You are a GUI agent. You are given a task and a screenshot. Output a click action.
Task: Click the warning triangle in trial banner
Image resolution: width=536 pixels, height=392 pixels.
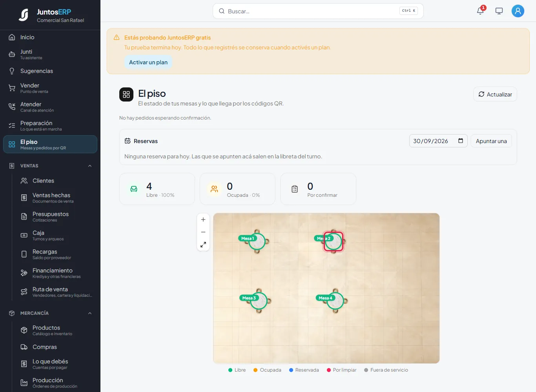pos(117,38)
